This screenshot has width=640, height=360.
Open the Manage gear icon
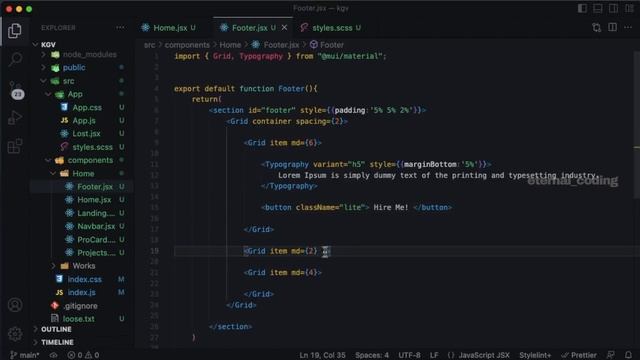[x=15, y=334]
